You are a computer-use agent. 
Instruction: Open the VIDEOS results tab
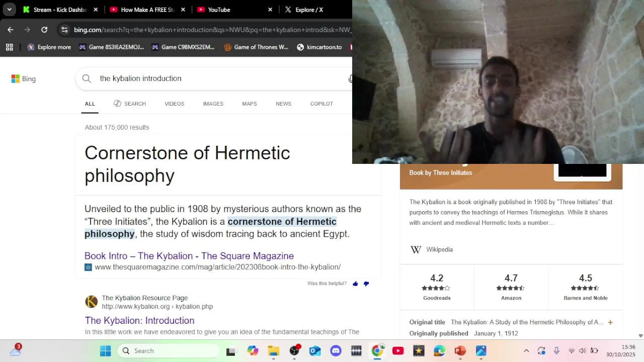(174, 104)
